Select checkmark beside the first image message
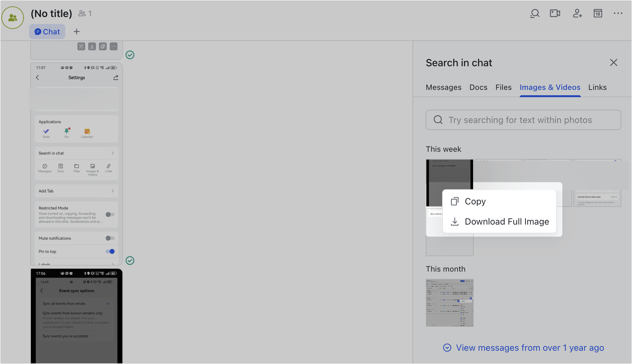This screenshot has height=364, width=632. [130, 55]
